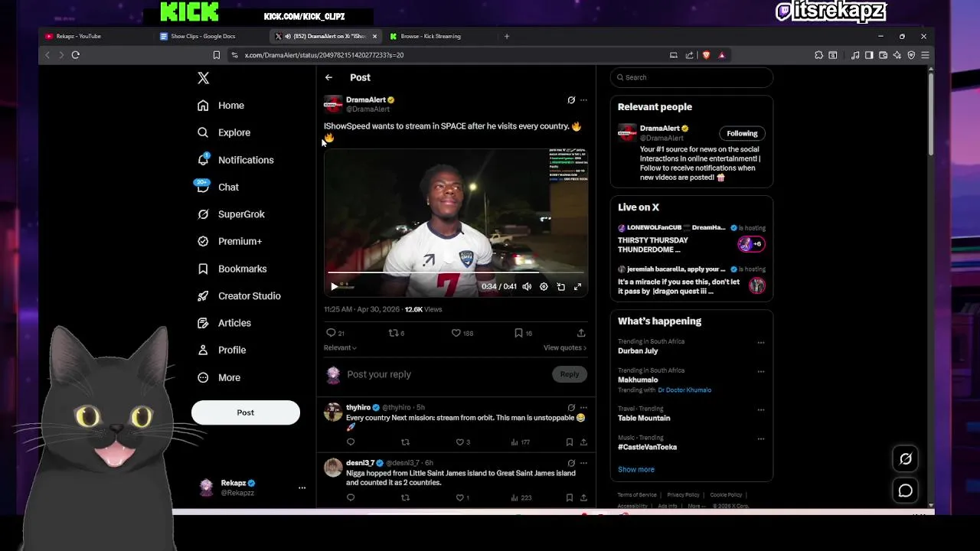Open the Relevant sort dropdown
Viewport: 980px width, 551px height.
[340, 347]
